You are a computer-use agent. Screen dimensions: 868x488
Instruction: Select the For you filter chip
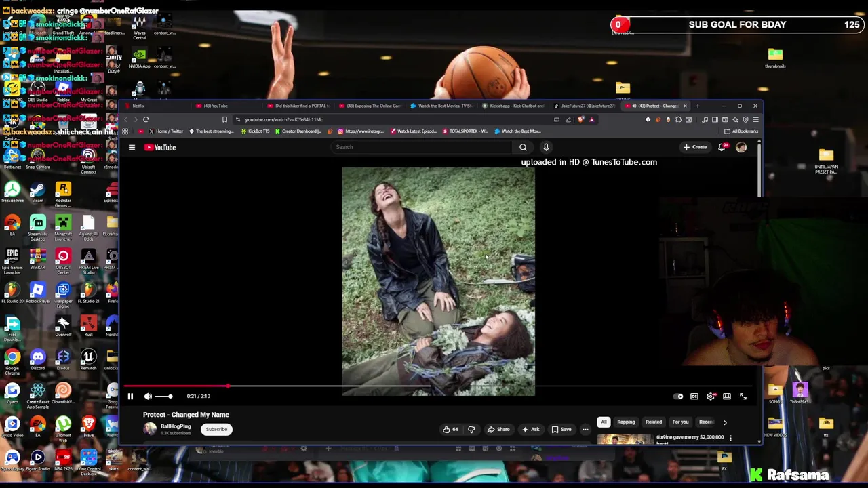pos(680,422)
